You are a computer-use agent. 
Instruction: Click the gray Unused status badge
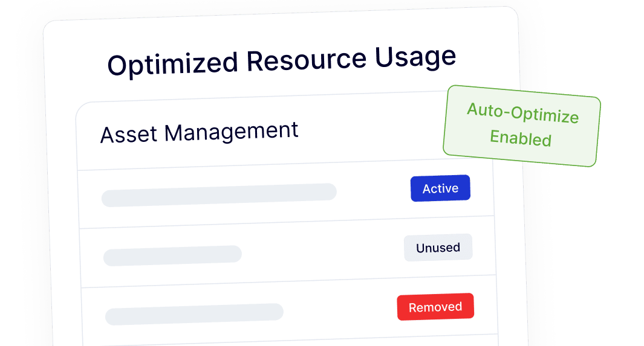pyautogui.click(x=438, y=248)
